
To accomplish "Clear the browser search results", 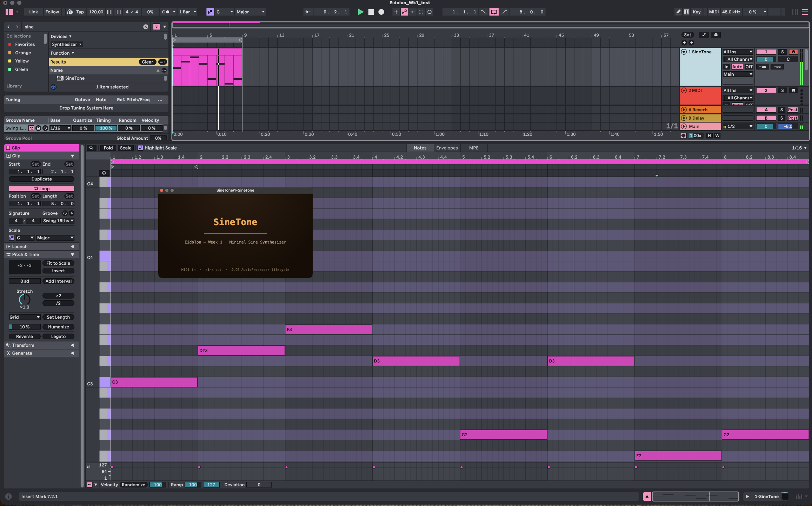I will click(x=147, y=62).
